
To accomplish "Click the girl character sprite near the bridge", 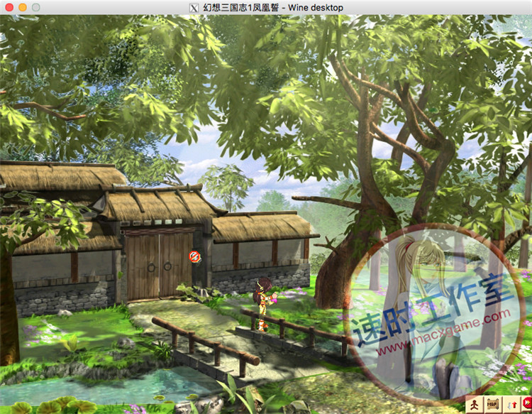I will 263,303.
